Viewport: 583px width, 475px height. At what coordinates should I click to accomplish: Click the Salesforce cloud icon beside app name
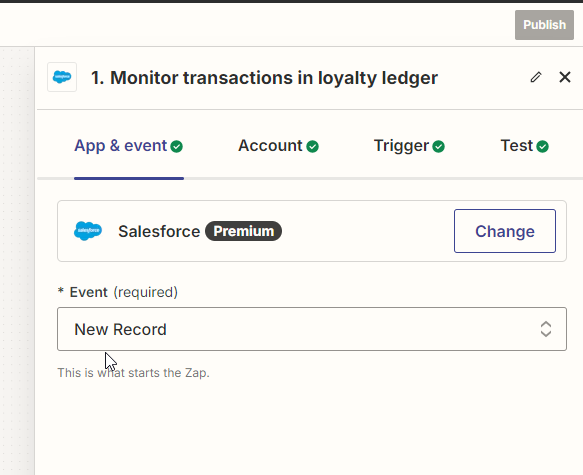coord(88,231)
